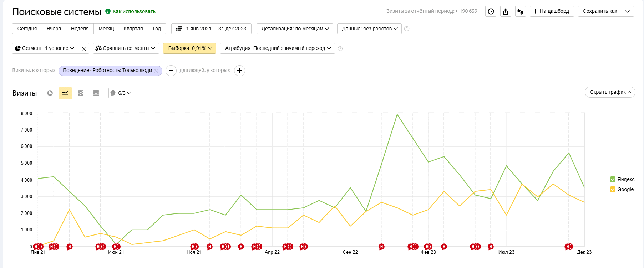644x268 pixels.
Task: Click the export report icon
Action: 506,11
